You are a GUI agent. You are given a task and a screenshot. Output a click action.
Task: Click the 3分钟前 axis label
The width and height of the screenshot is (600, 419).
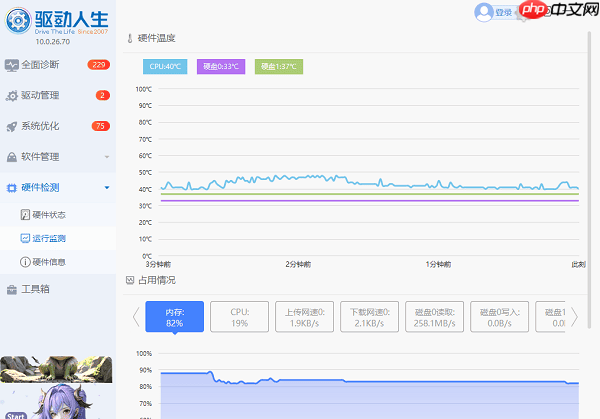(x=158, y=264)
